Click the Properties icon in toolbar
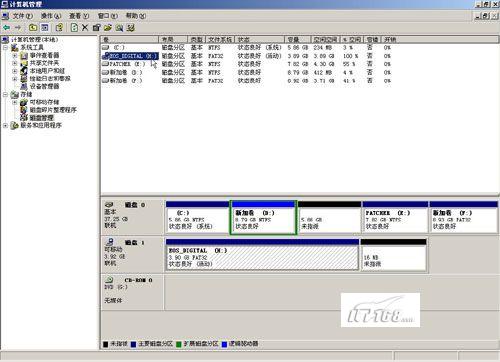500x362 pixels. click(x=96, y=28)
